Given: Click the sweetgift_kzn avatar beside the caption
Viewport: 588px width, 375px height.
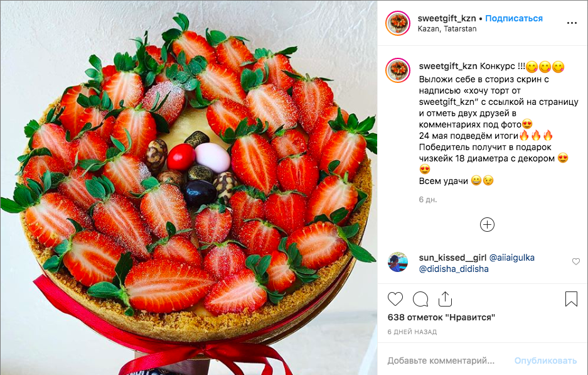Looking at the screenshot, I should pos(398,70).
